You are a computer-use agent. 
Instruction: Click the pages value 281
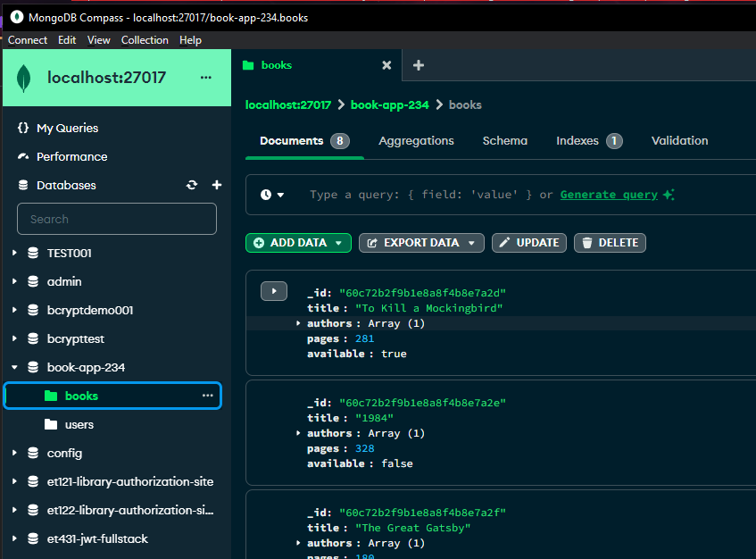click(364, 338)
